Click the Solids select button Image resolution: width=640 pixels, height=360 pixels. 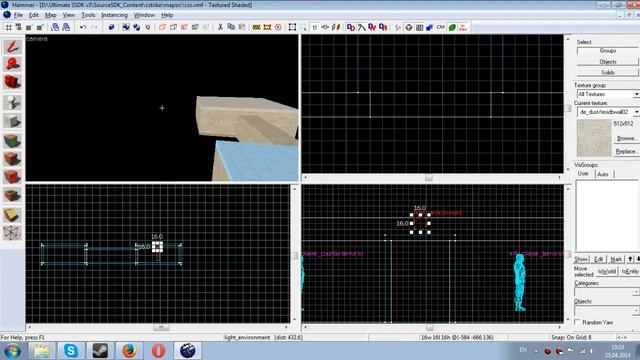coord(607,72)
